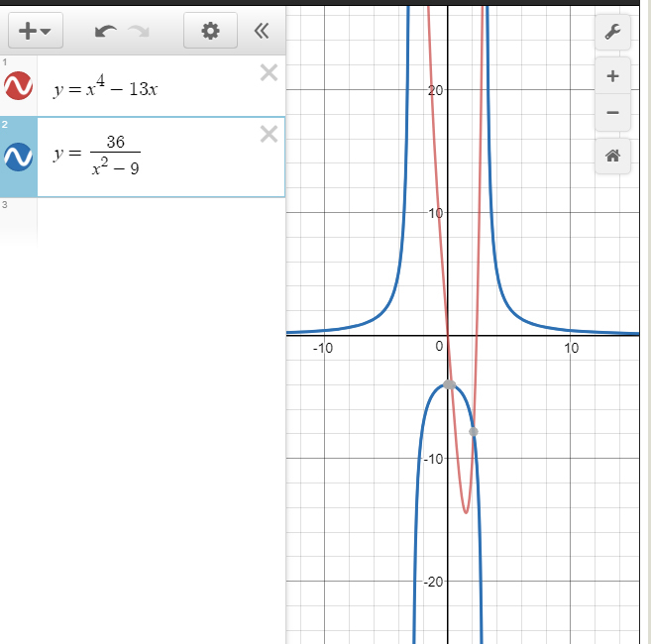
Task: Zoom in on the graph
Action: pyautogui.click(x=612, y=76)
